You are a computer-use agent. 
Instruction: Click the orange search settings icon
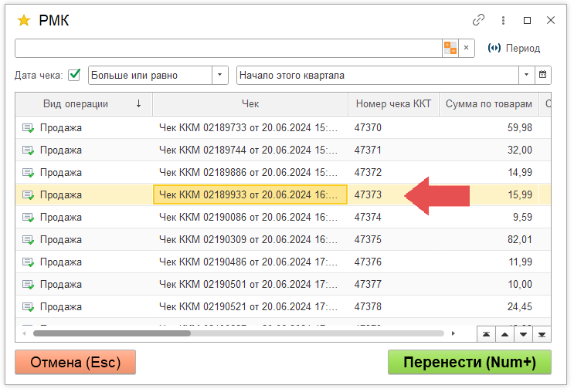tap(450, 48)
